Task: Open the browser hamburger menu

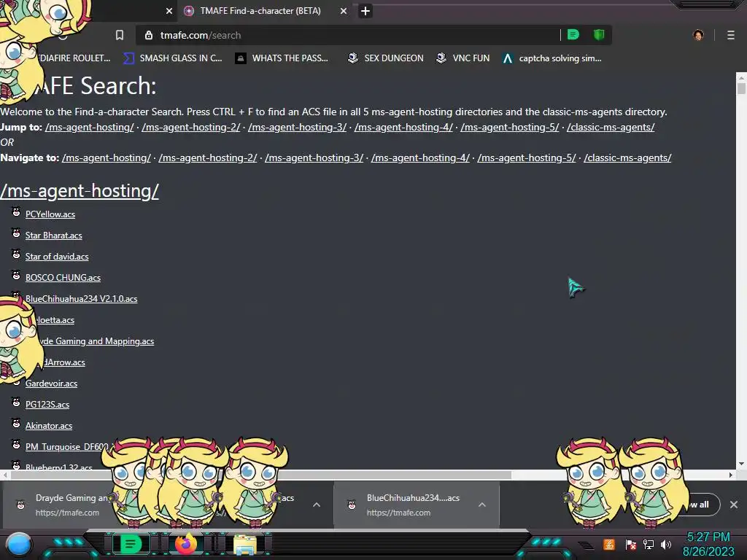Action: (x=731, y=35)
